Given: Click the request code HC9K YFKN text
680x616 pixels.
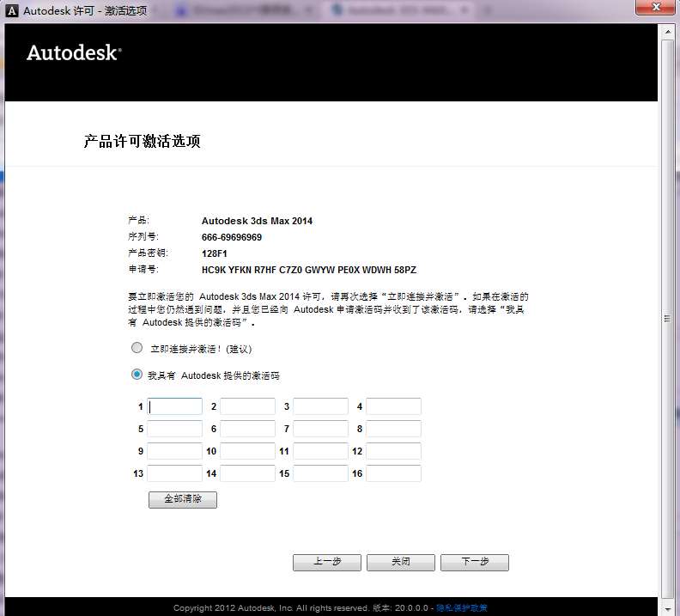Looking at the screenshot, I should [309, 270].
